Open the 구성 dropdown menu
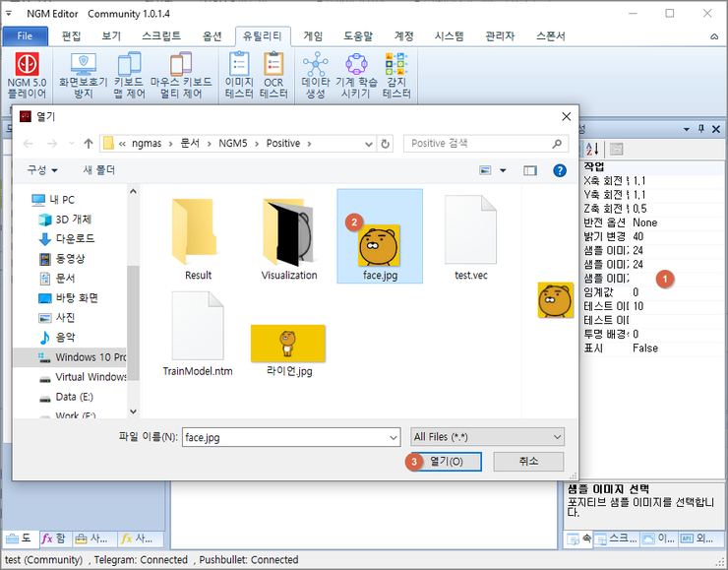 click(x=42, y=170)
